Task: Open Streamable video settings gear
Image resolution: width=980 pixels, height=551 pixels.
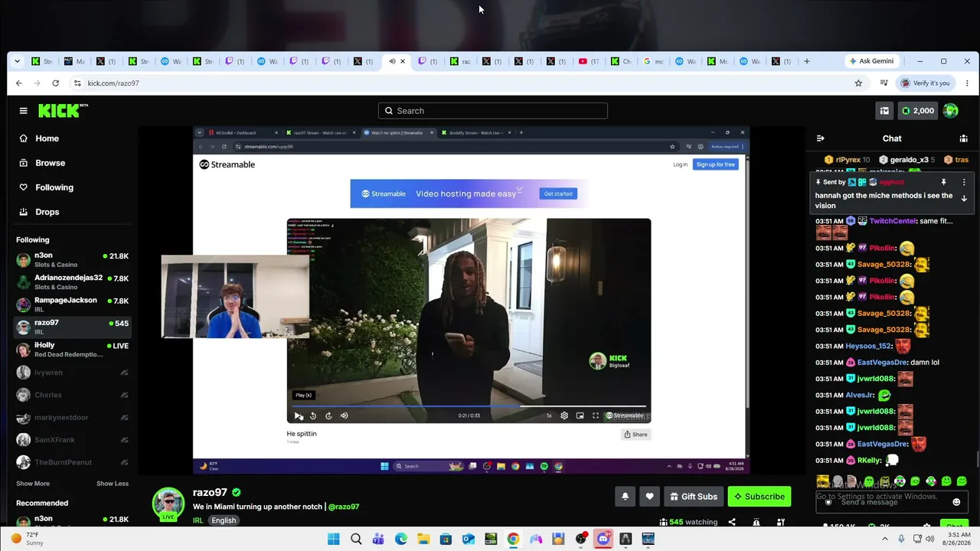Action: [x=564, y=416]
